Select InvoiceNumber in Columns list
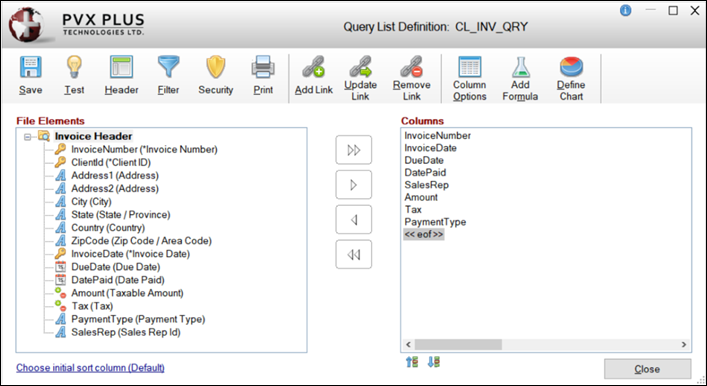The image size is (707, 386). coord(438,135)
